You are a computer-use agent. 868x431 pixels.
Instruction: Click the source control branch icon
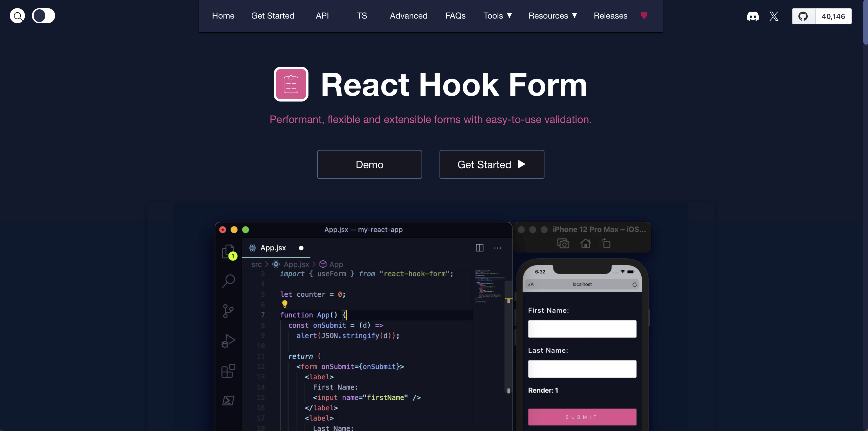[228, 311]
